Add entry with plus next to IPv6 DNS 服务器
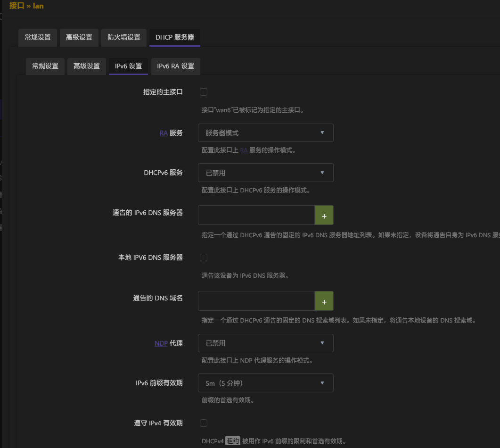This screenshot has width=500, height=448. (324, 215)
